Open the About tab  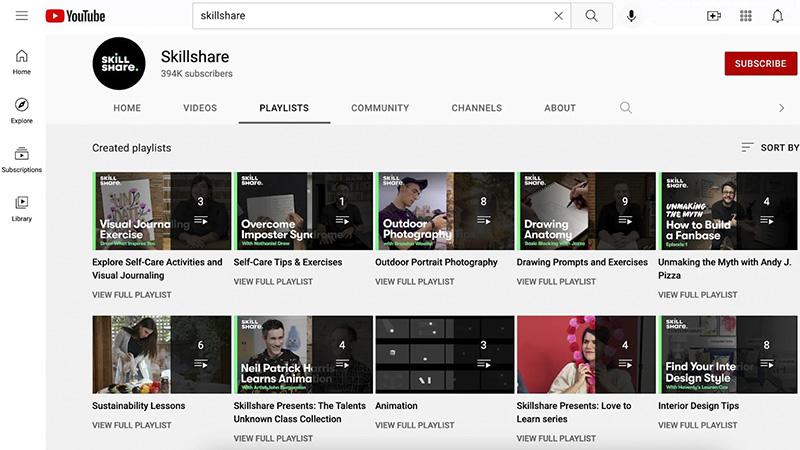point(560,108)
